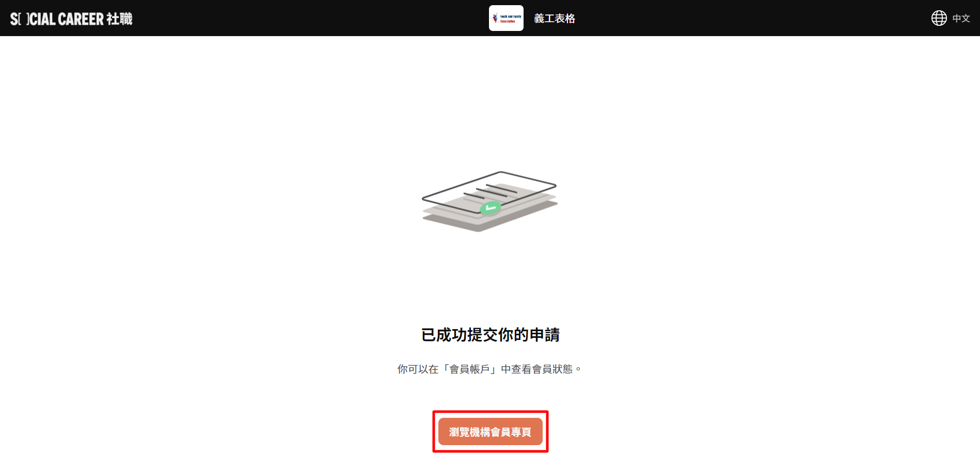Open the 義工表格 header title
The image size is (980, 456).
(555, 19)
